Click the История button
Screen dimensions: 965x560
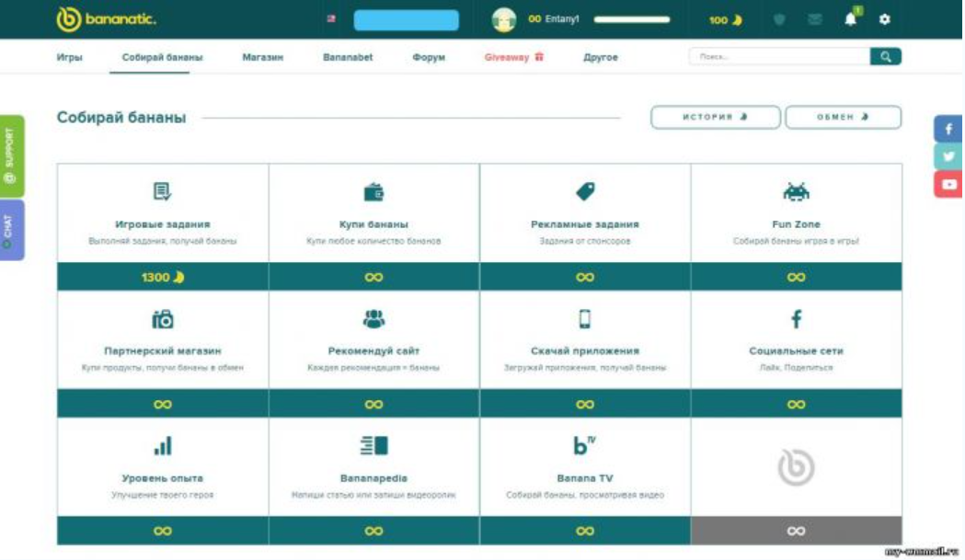pos(715,117)
